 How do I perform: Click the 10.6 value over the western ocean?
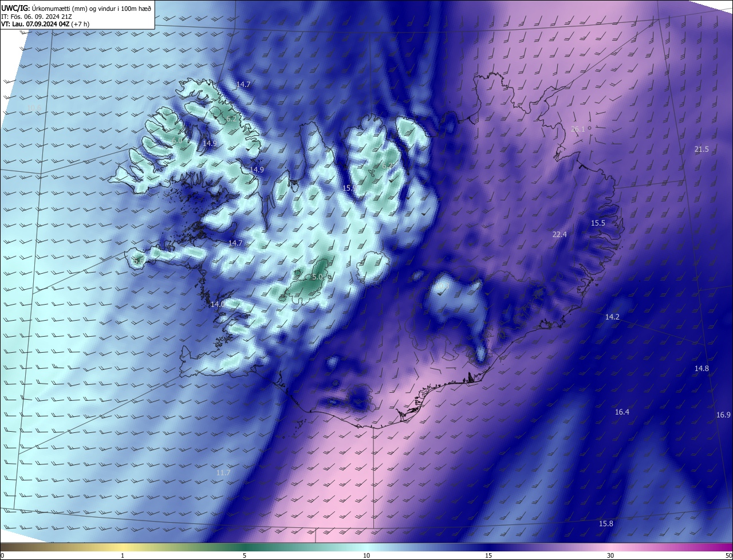pos(34,108)
